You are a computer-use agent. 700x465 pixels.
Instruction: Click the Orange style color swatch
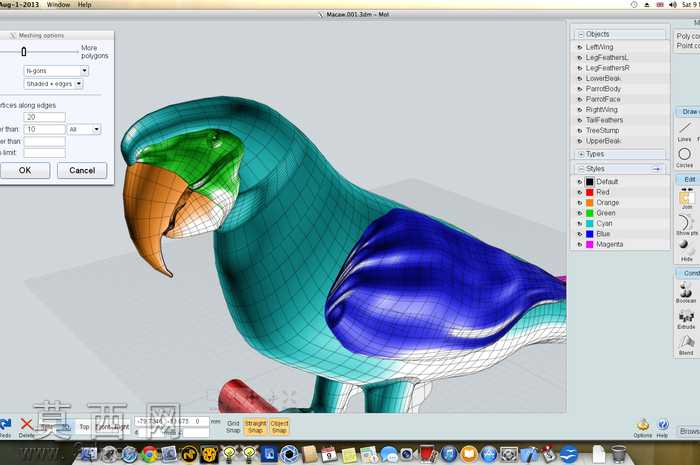[x=590, y=203]
